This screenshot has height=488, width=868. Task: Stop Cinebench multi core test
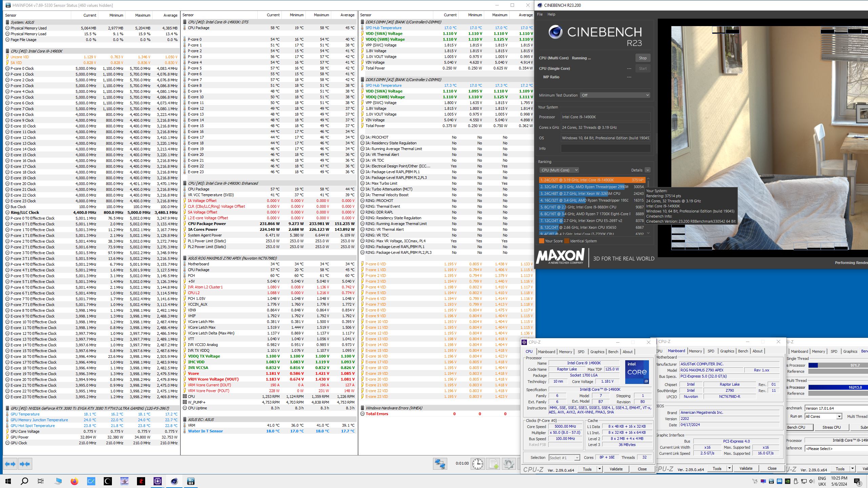pyautogui.click(x=643, y=58)
